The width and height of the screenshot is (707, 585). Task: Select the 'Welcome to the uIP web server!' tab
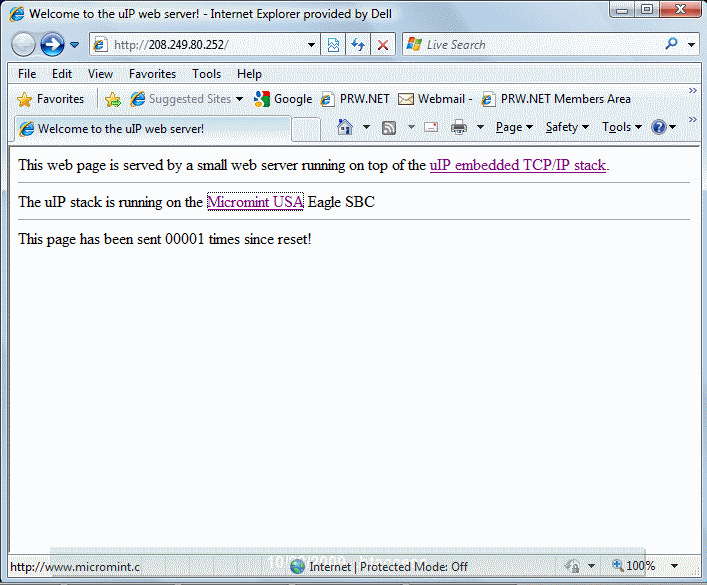[x=150, y=129]
